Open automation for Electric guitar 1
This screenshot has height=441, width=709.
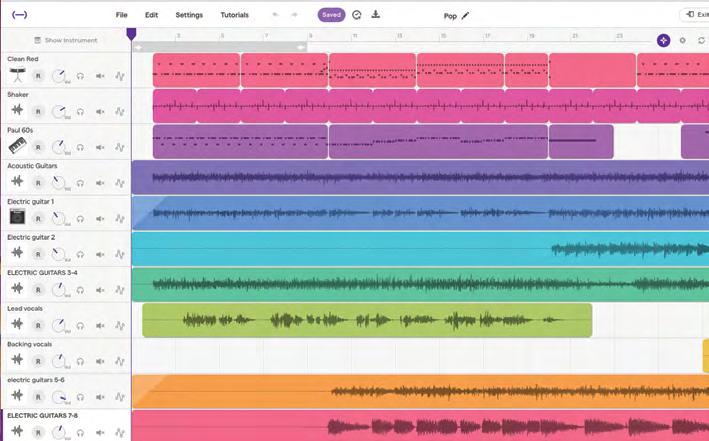click(120, 219)
